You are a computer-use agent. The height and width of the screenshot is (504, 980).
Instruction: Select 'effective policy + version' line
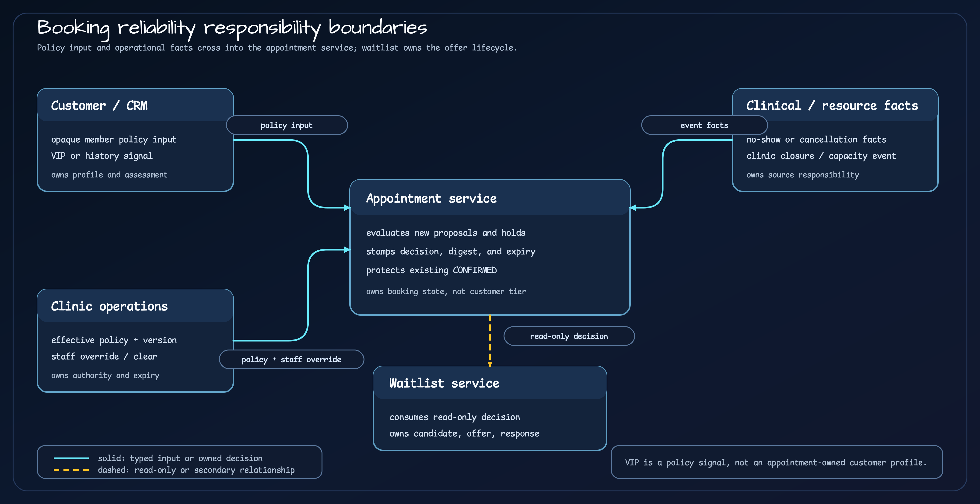[x=114, y=340]
